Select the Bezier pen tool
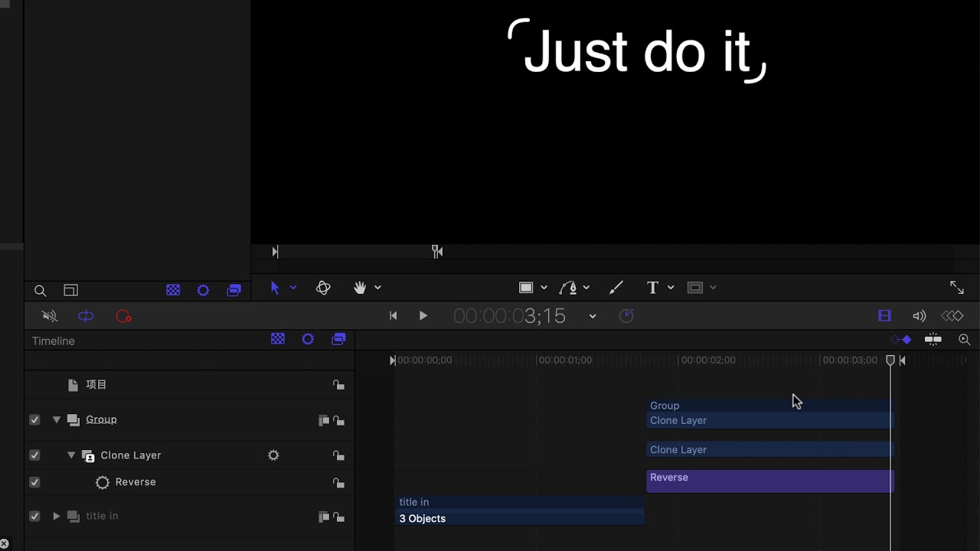 click(568, 288)
